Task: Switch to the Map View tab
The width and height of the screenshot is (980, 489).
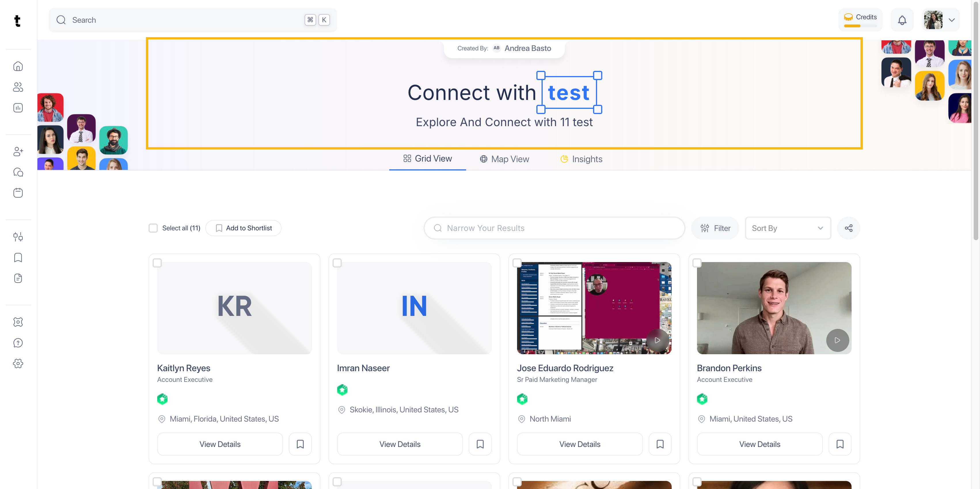Action: 504,159
